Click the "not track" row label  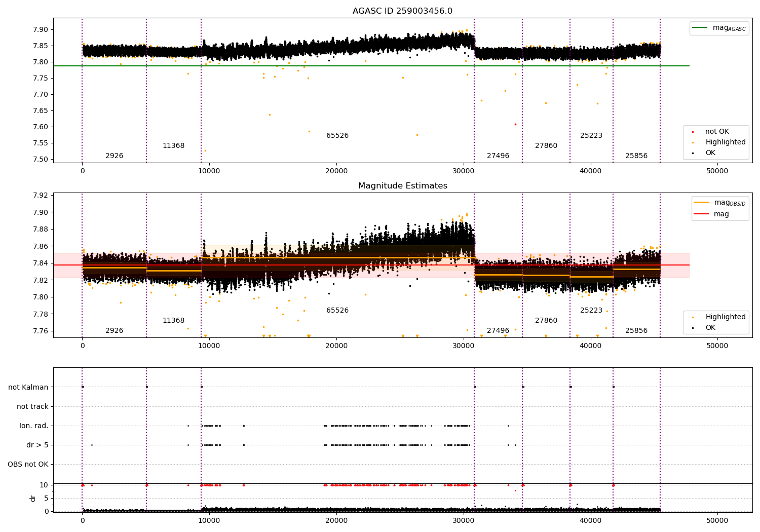(x=32, y=406)
